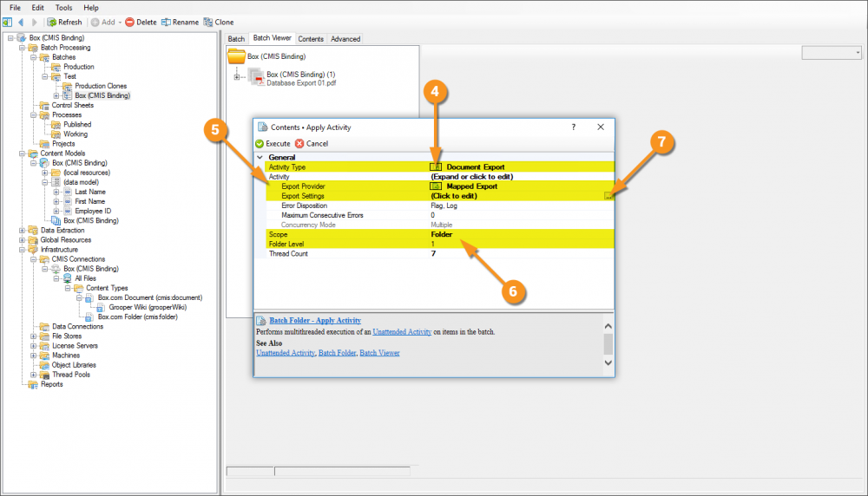Click the Thread Pools folder icon
868x496 pixels.
pos(44,375)
